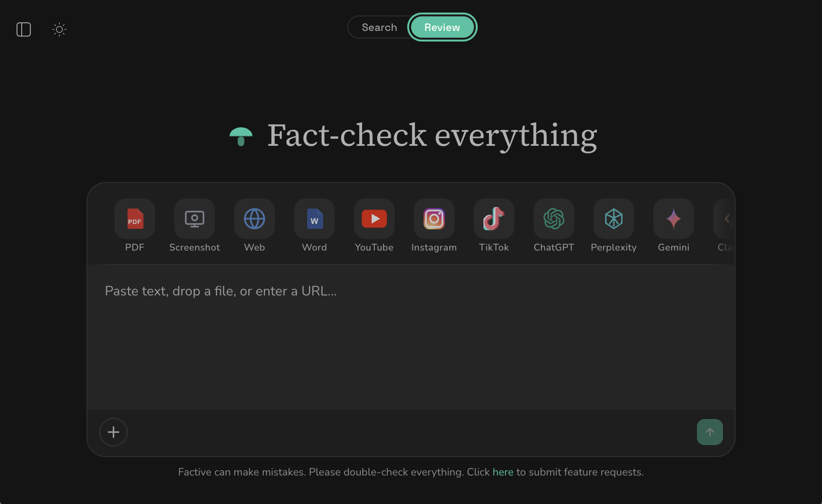
Task: Toggle the sidebar panel open
Action: coord(23,29)
